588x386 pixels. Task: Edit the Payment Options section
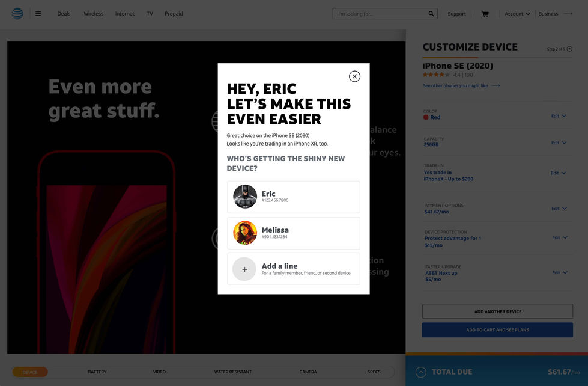559,209
